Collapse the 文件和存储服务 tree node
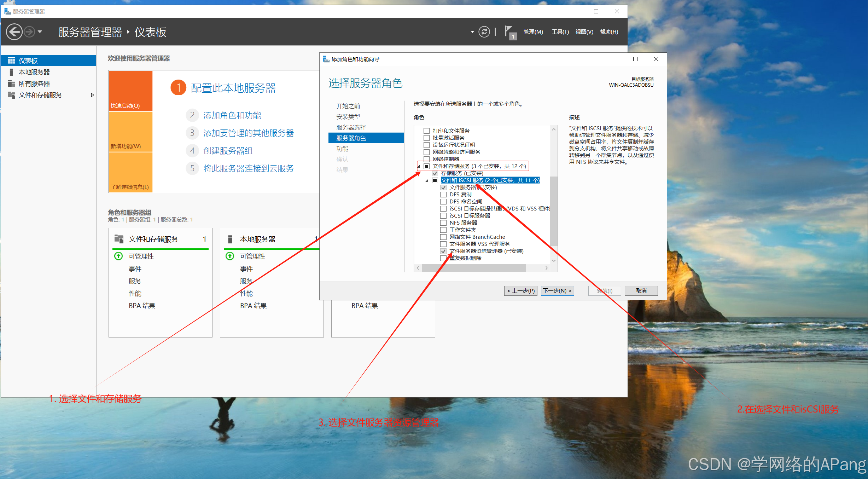 coord(419,166)
